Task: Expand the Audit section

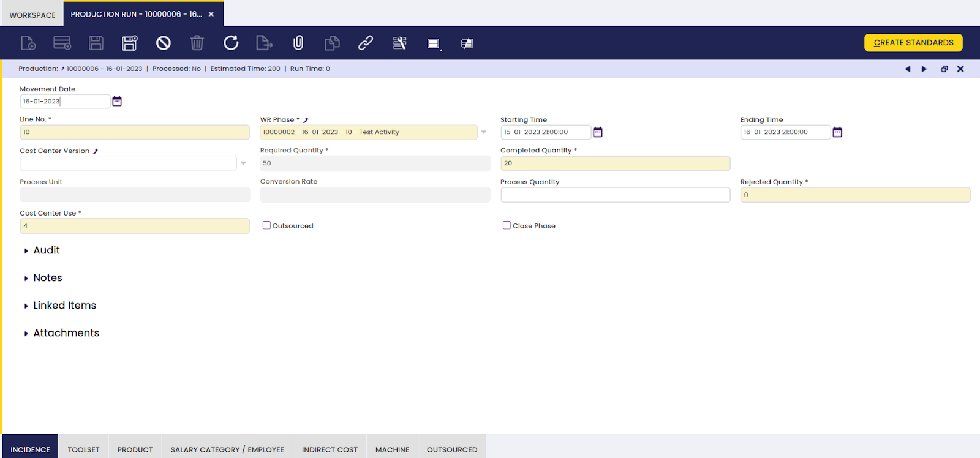Action: (x=46, y=250)
